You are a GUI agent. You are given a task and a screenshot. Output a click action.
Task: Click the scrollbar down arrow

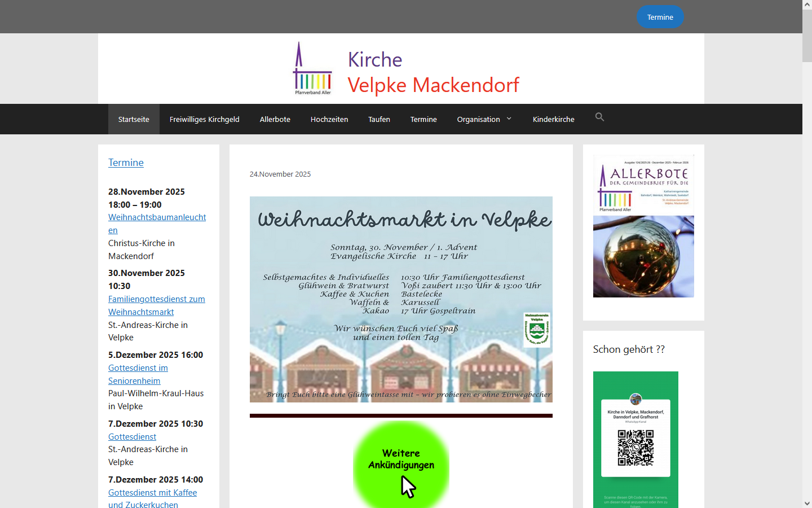click(807, 503)
